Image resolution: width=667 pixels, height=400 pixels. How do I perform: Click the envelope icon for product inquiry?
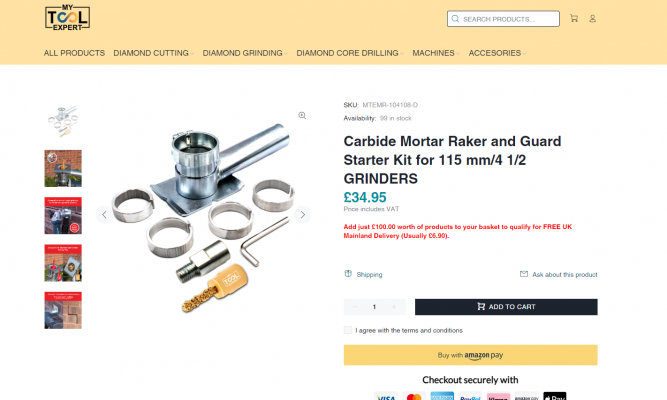click(x=524, y=274)
